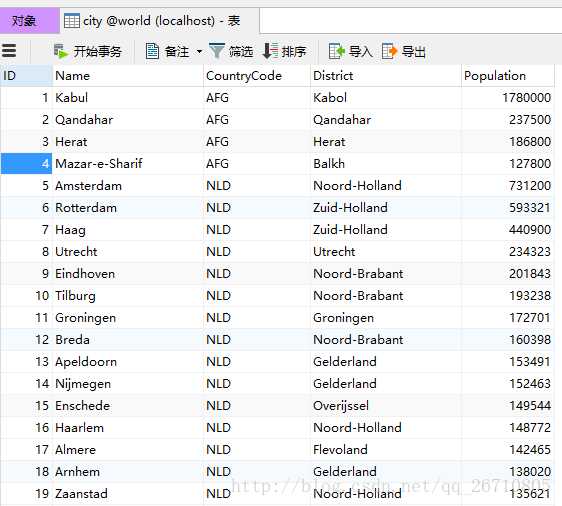Switch to the Objects (对象) tab

(30, 21)
